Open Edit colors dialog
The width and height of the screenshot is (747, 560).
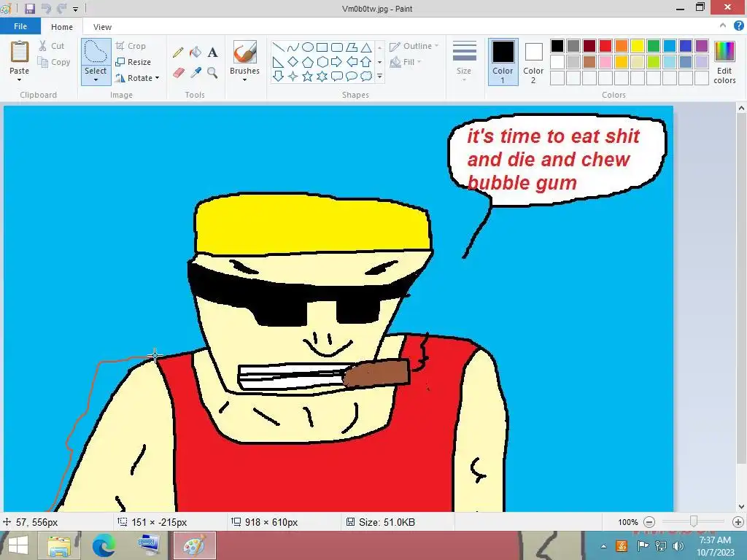pos(724,63)
